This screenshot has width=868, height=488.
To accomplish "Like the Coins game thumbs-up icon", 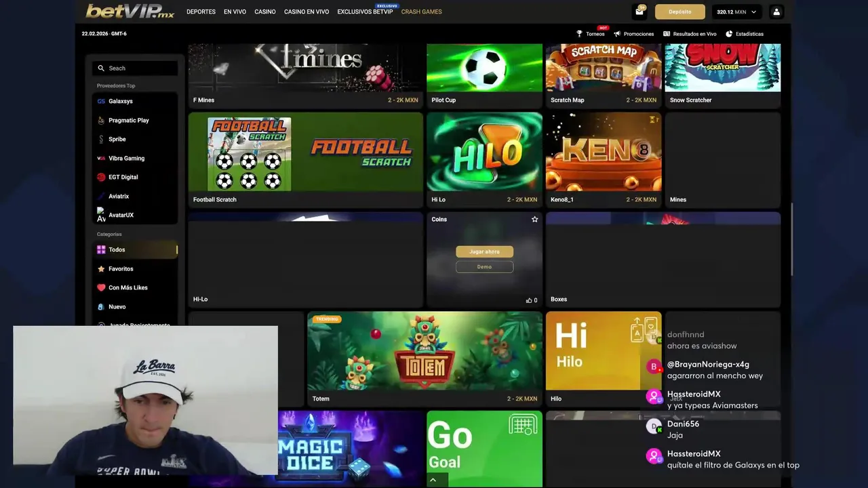I will (x=529, y=300).
